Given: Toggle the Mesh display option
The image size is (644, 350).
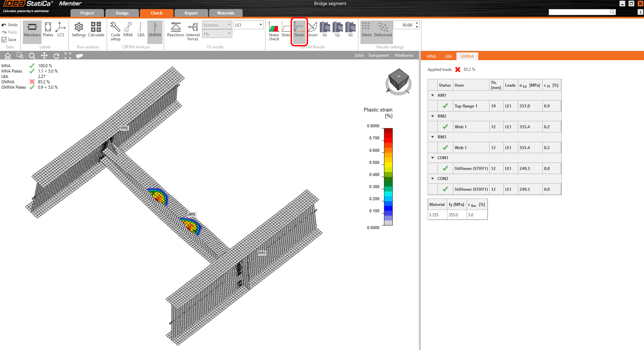Looking at the screenshot, I should pyautogui.click(x=366, y=30).
